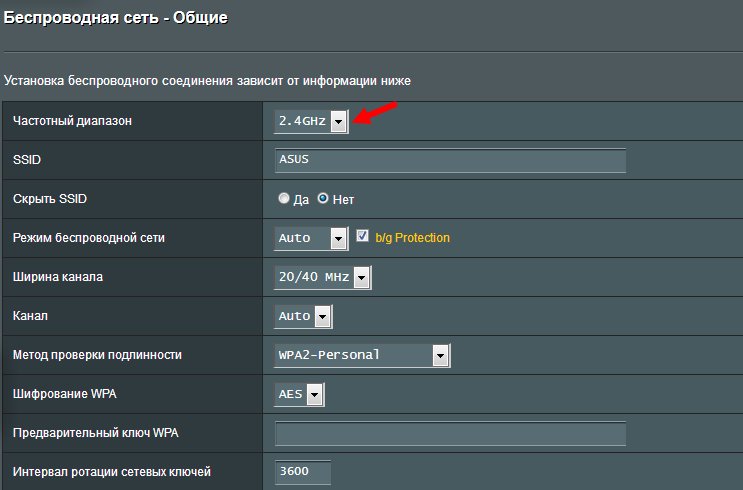This screenshot has width=743, height=490.
Task: Open the AES WPA encryption dropdown
Action: click(x=299, y=394)
